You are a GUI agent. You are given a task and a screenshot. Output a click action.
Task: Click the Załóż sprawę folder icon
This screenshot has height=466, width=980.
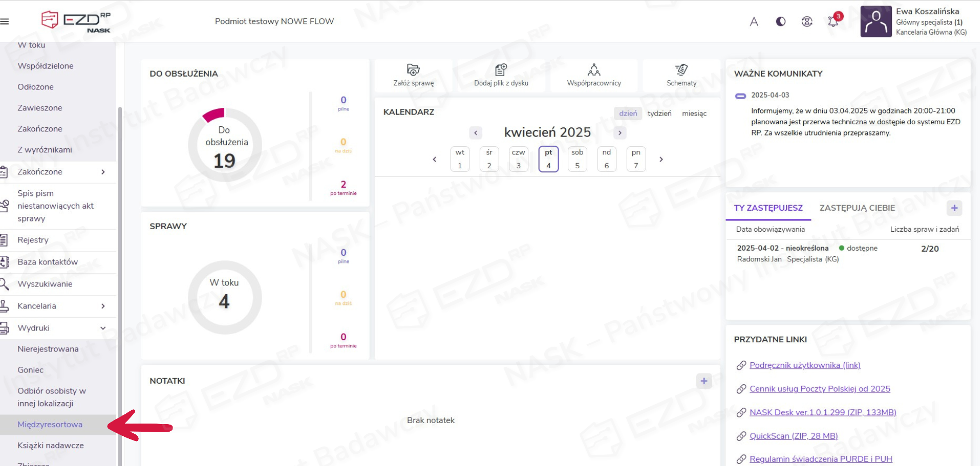pos(413,70)
